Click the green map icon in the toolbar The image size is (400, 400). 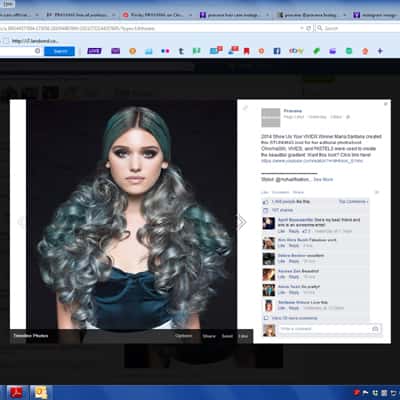point(197,51)
